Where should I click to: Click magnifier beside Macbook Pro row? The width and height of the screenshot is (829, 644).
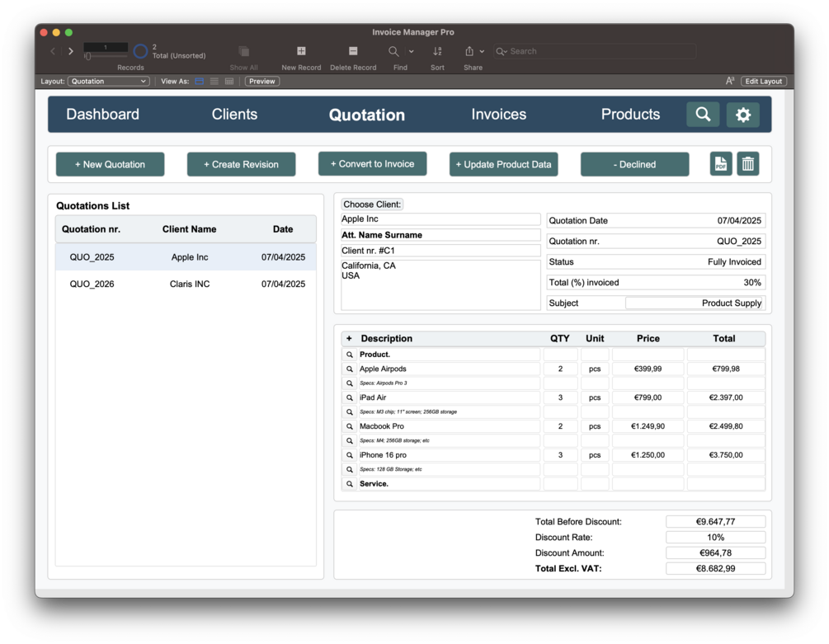350,426
